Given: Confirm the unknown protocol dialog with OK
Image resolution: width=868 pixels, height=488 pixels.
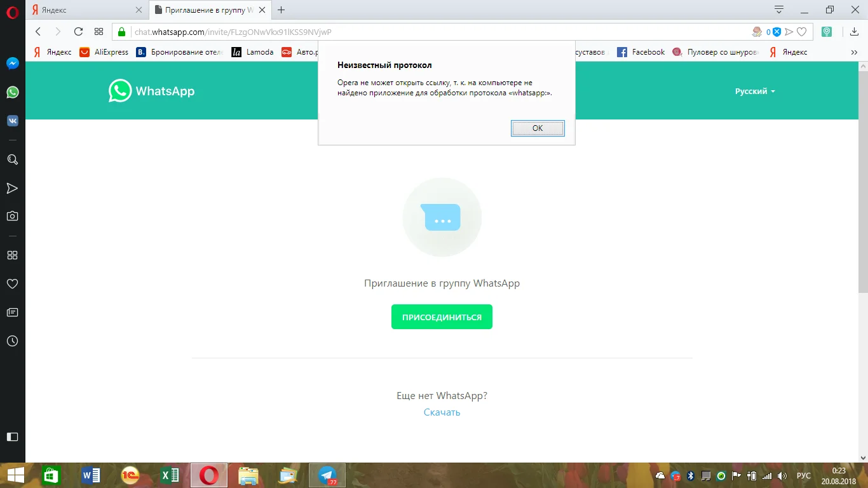Looking at the screenshot, I should coord(538,128).
